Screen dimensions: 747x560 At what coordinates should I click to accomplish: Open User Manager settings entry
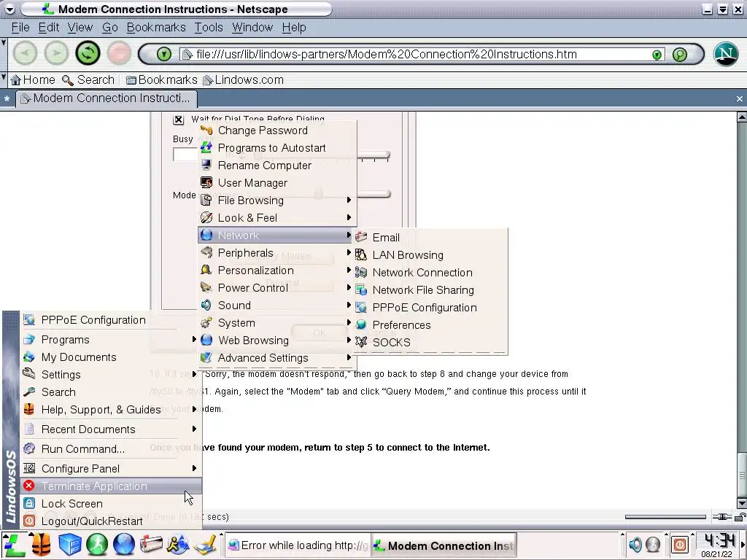tap(276, 183)
